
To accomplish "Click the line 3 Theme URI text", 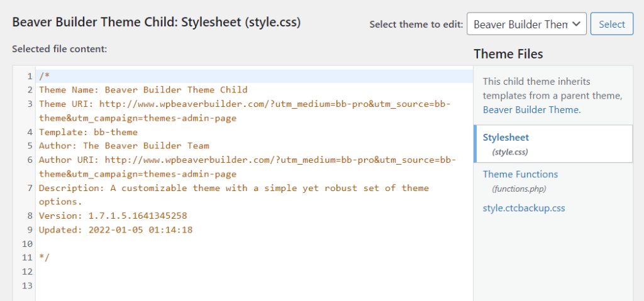I will click(x=245, y=111).
